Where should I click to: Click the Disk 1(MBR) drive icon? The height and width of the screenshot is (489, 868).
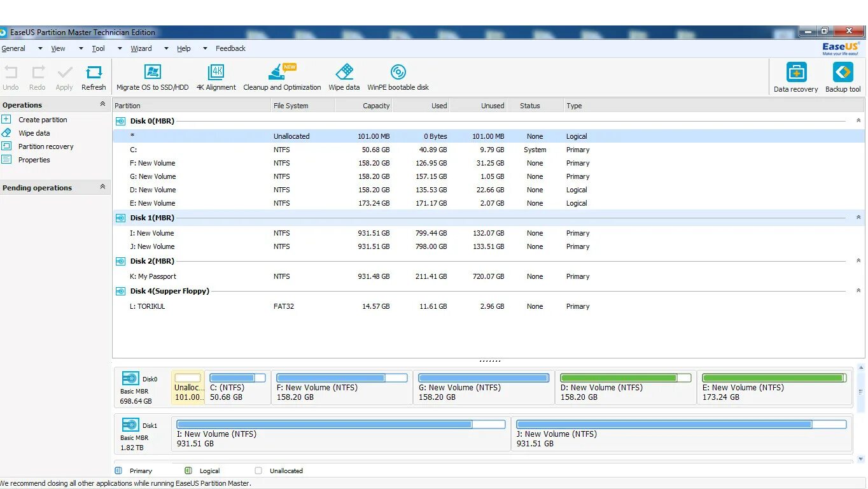(x=120, y=218)
